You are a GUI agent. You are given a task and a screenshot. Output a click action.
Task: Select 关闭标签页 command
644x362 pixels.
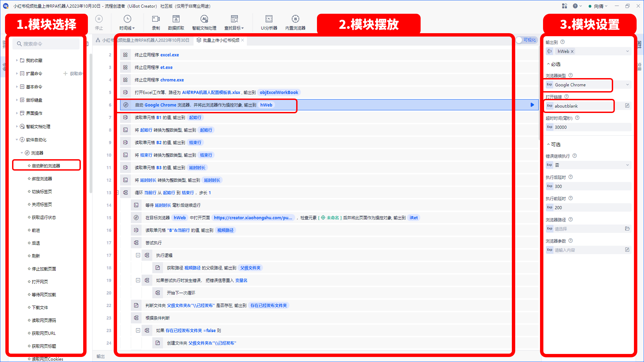(42, 204)
